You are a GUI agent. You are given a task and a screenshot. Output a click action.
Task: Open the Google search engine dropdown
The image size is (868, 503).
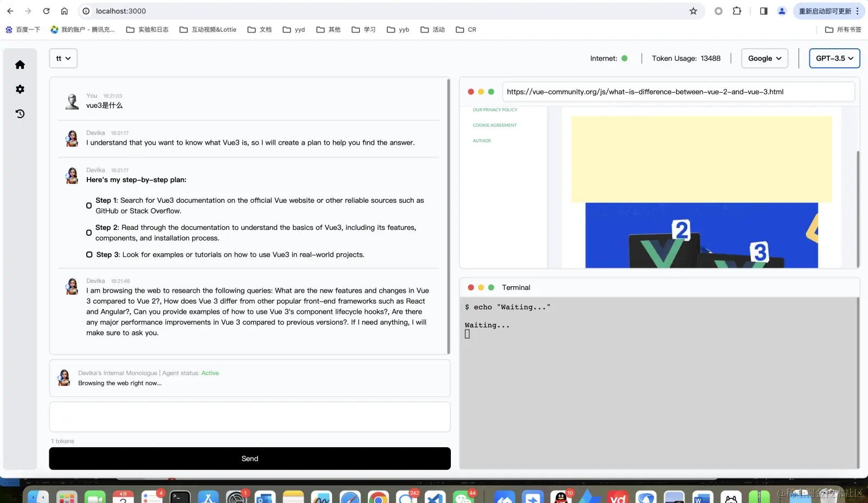pos(764,58)
